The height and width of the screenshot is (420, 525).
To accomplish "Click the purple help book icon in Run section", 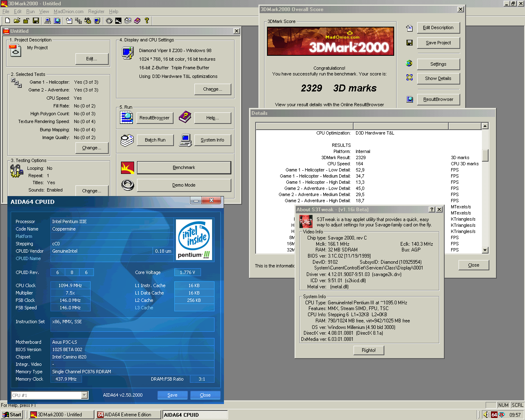I will tap(185, 117).
